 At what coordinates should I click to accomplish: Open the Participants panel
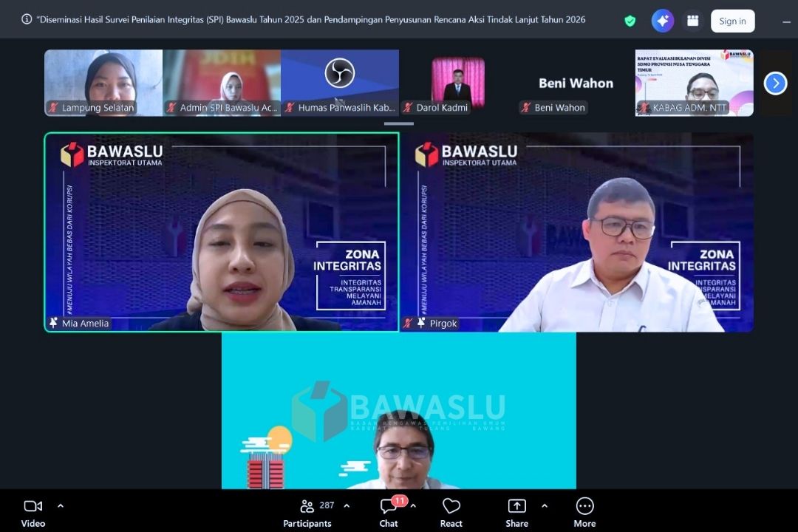(307, 511)
